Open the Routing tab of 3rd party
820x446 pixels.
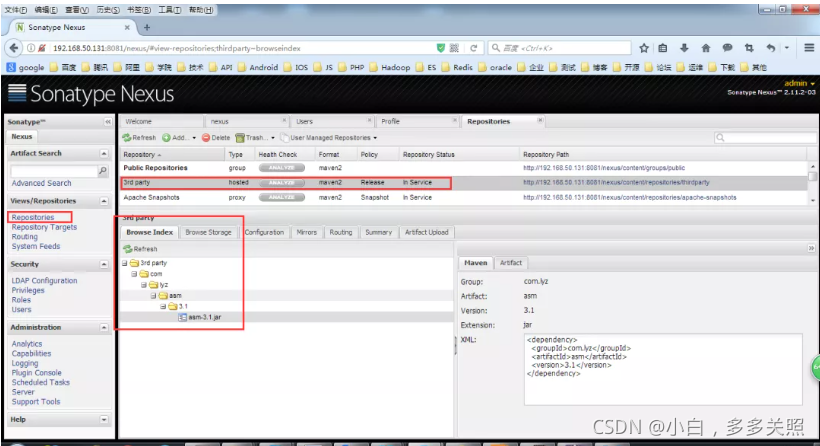click(x=340, y=232)
